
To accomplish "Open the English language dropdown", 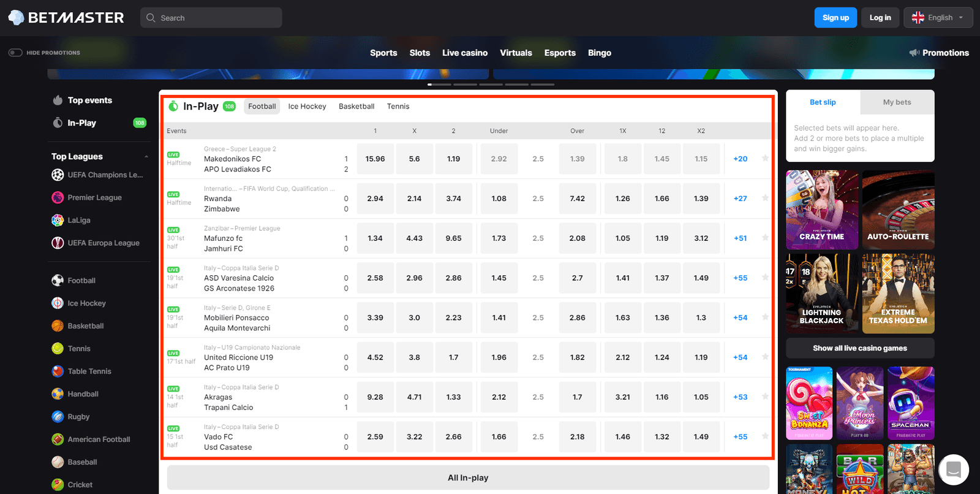I will [938, 18].
